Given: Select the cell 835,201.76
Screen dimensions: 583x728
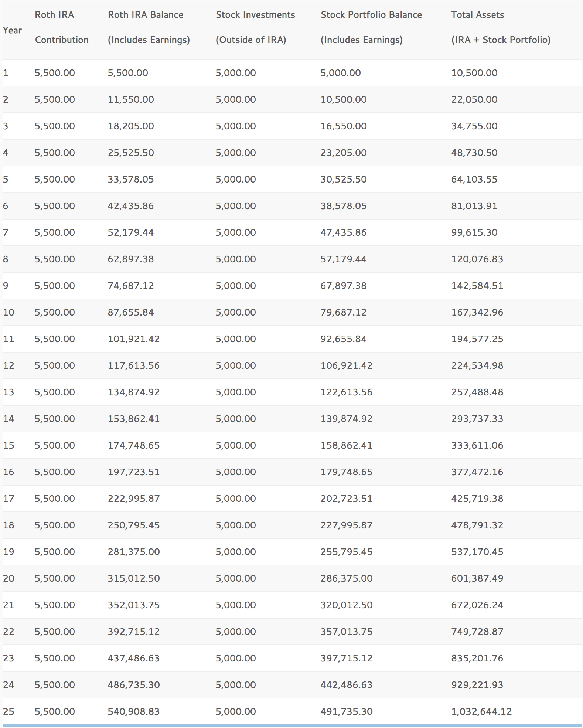Looking at the screenshot, I should [x=477, y=658].
